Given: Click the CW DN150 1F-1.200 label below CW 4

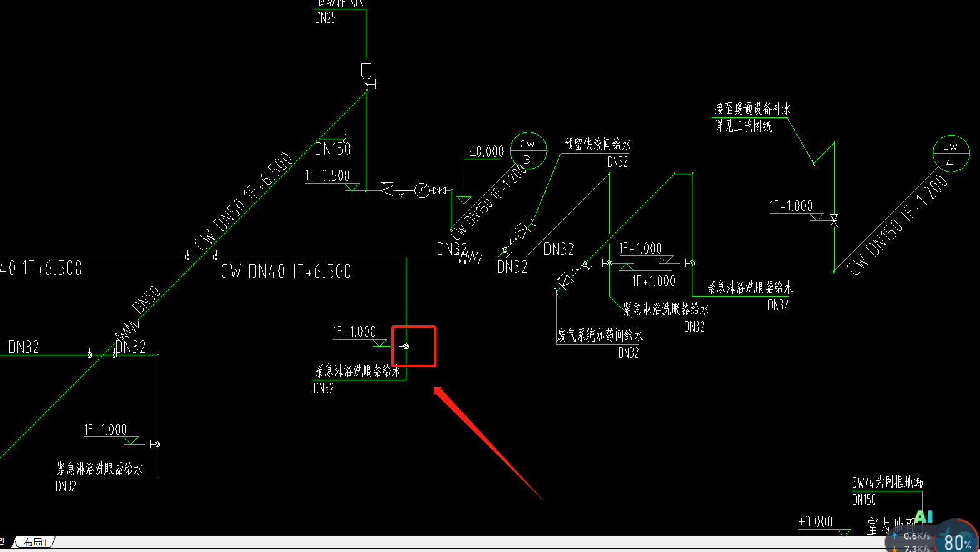Looking at the screenshot, I should (x=898, y=225).
